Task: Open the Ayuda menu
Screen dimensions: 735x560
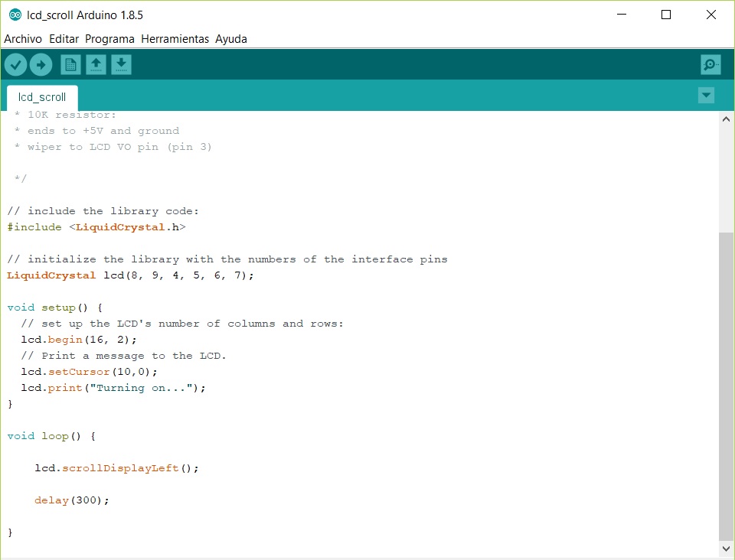Action: click(x=231, y=39)
